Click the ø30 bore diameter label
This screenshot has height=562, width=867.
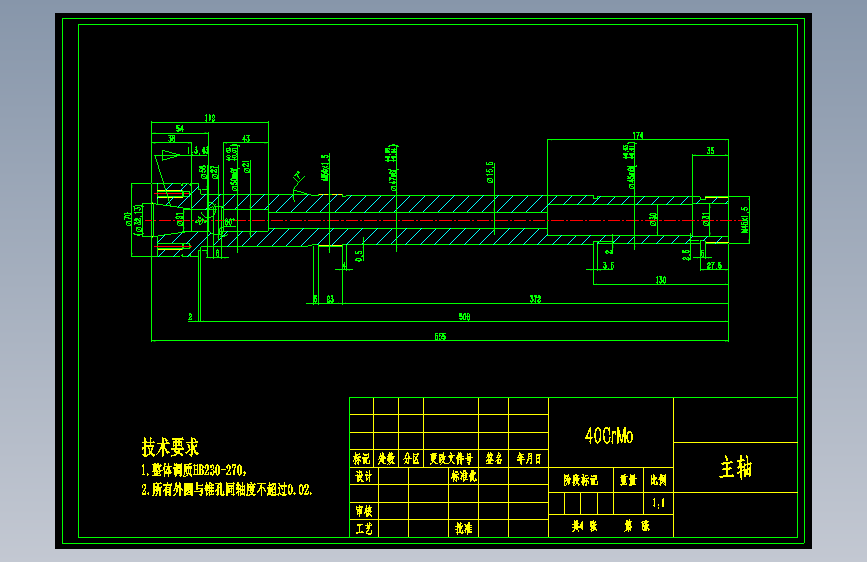pos(653,220)
